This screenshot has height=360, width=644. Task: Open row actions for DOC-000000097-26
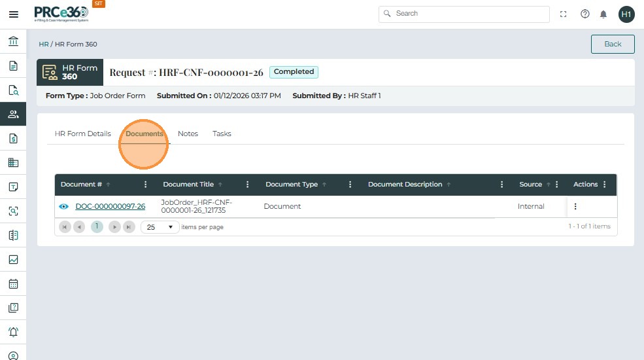(575, 206)
